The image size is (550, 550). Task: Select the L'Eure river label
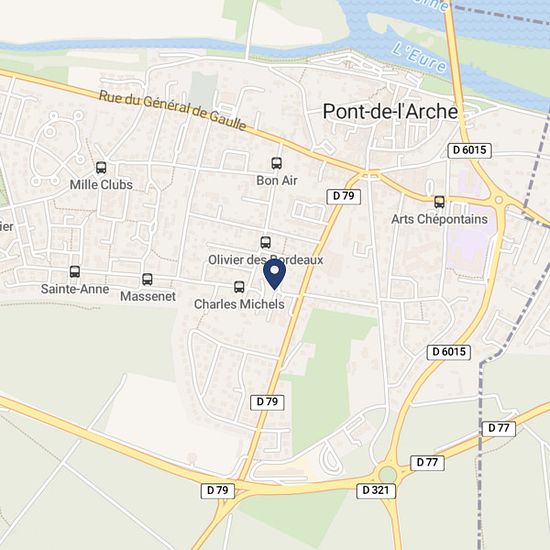pos(419,57)
